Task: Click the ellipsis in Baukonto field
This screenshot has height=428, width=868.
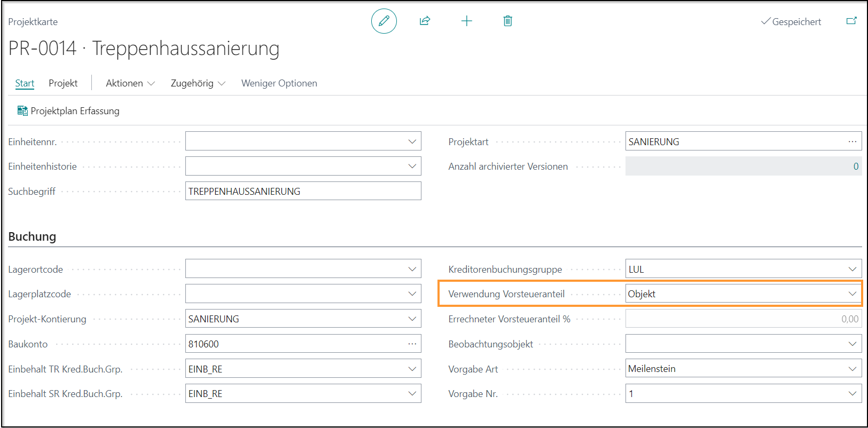Action: [412, 344]
